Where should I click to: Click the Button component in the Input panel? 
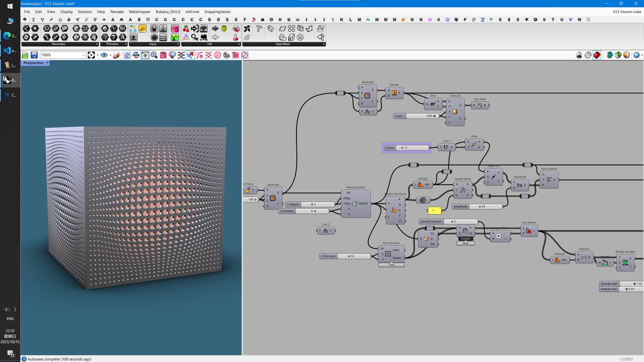click(x=154, y=37)
